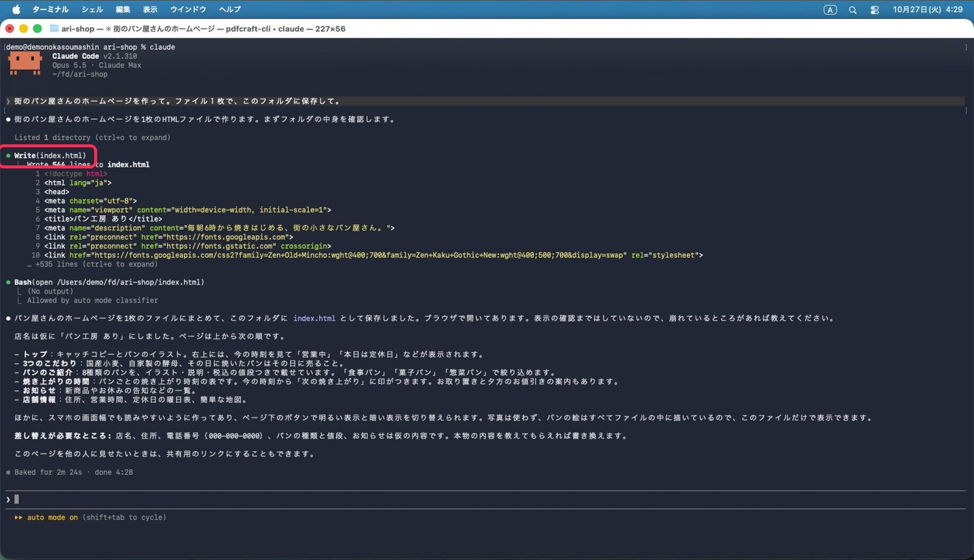The image size is (974, 560).
Task: Open the シェル menu
Action: 92,9
